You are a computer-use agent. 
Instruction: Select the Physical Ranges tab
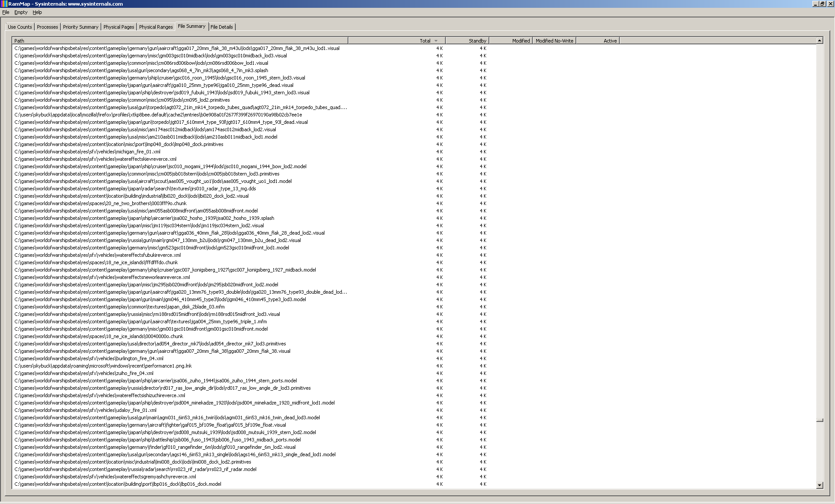(x=156, y=27)
